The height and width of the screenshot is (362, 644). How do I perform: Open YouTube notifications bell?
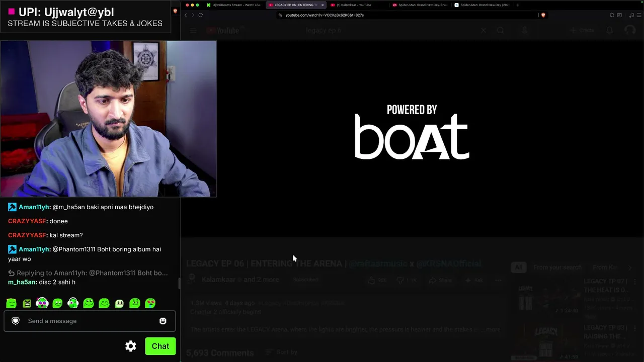click(x=610, y=31)
